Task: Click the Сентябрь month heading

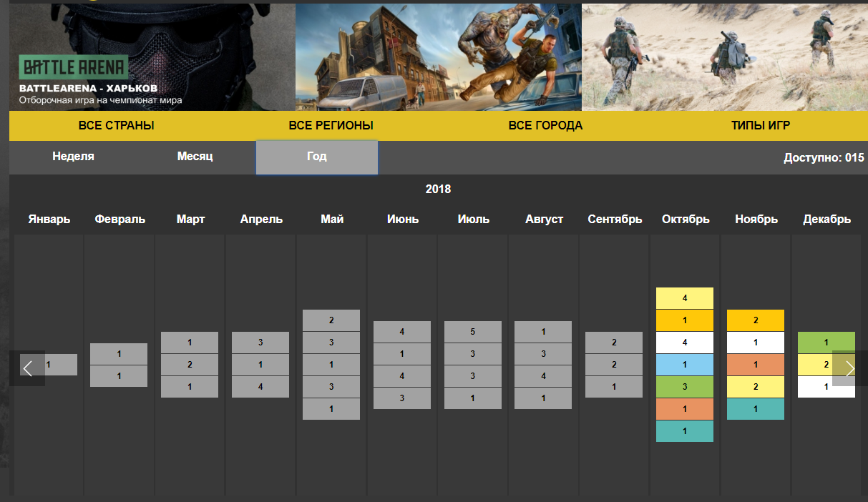Action: point(615,220)
